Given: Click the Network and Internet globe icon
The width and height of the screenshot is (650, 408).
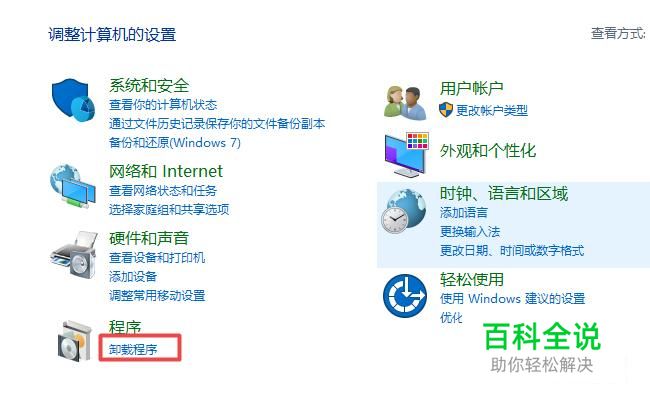Looking at the screenshot, I should pos(73,186).
